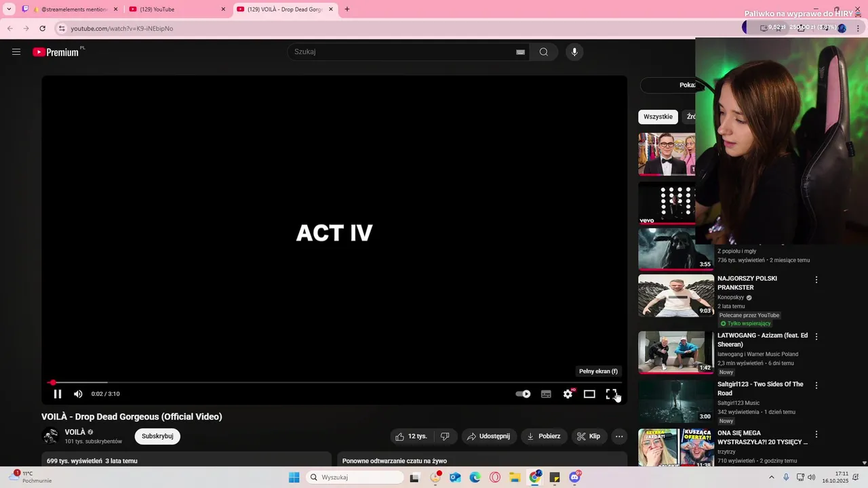The height and width of the screenshot is (488, 868).
Task: Toggle subtitles on the player
Action: click(x=546, y=394)
